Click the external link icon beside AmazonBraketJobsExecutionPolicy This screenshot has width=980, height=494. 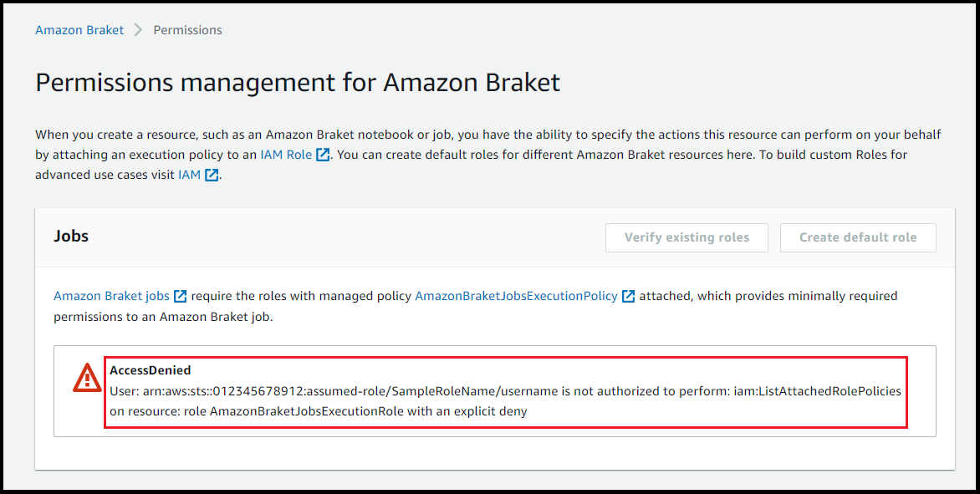[629, 295]
